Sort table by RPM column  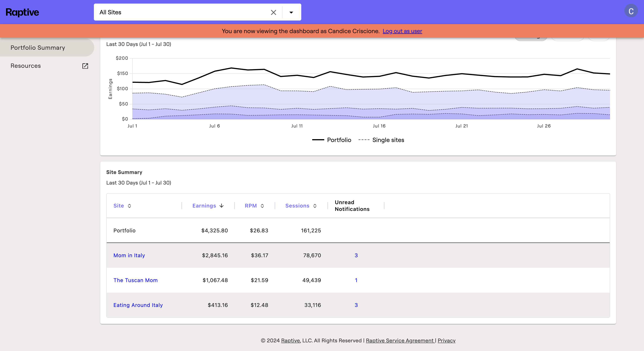(x=251, y=206)
